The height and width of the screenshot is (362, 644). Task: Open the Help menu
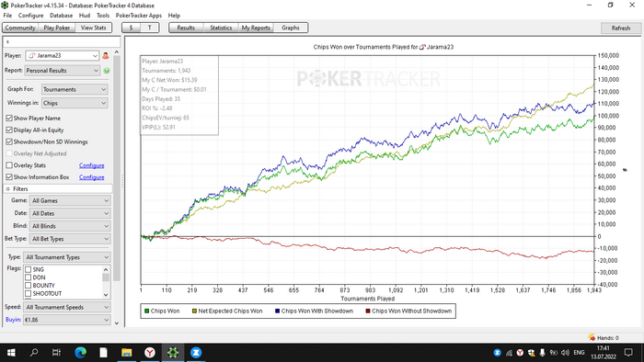pyautogui.click(x=174, y=16)
